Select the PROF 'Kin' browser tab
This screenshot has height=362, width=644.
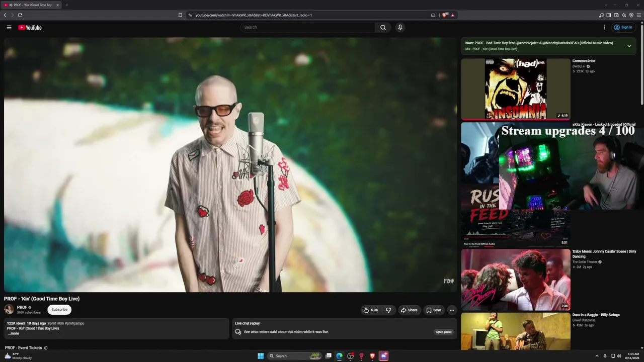[31, 5]
